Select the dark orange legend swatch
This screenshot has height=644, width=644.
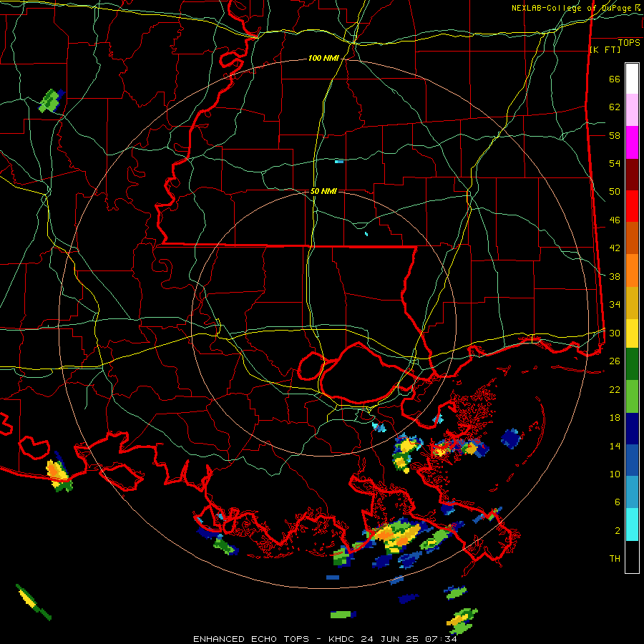[x=632, y=238]
